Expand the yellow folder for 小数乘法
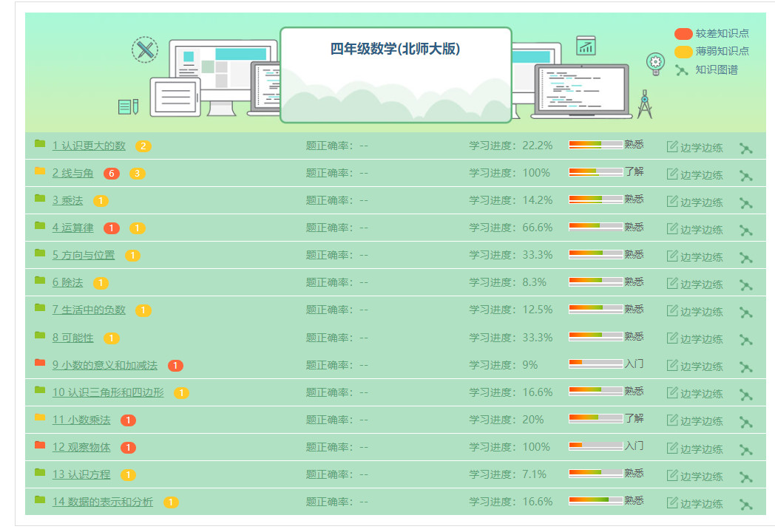 pyautogui.click(x=40, y=417)
